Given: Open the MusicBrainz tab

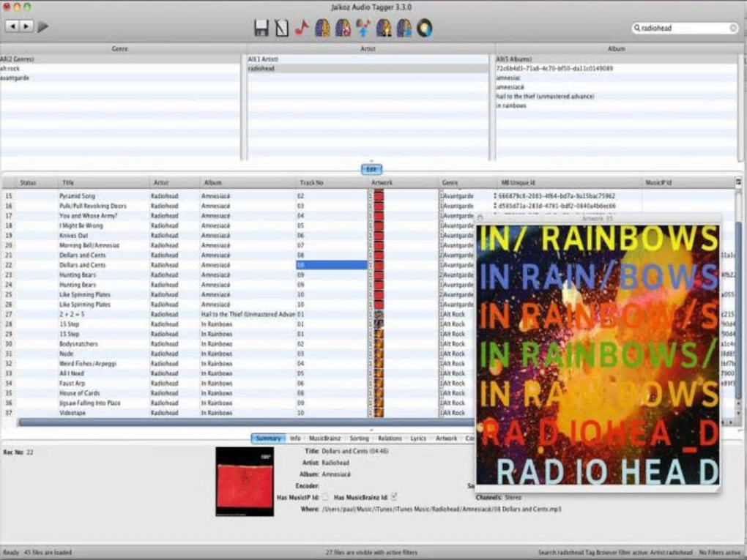Looking at the screenshot, I should 325,438.
